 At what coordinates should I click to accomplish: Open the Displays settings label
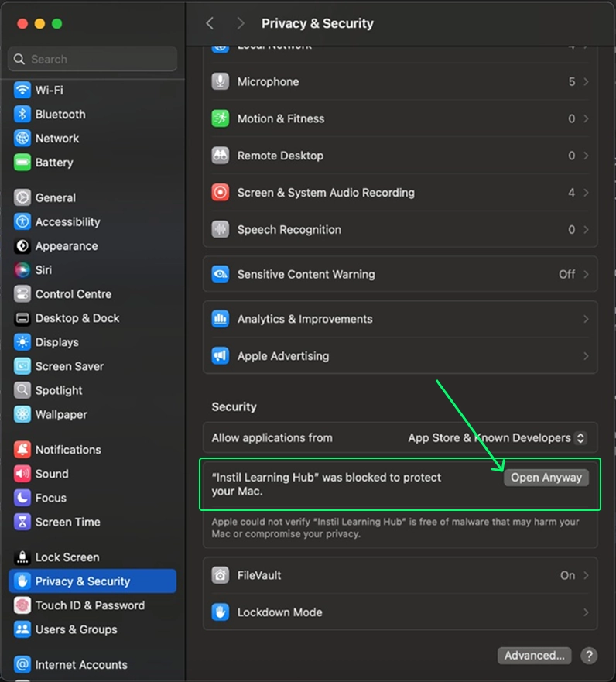tap(57, 342)
